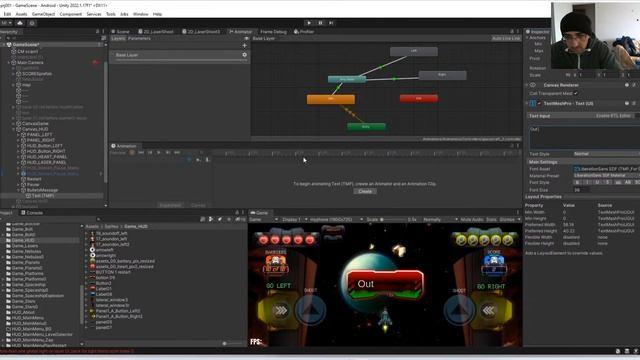Select the arrowleft sprite asset

[x=105, y=250]
